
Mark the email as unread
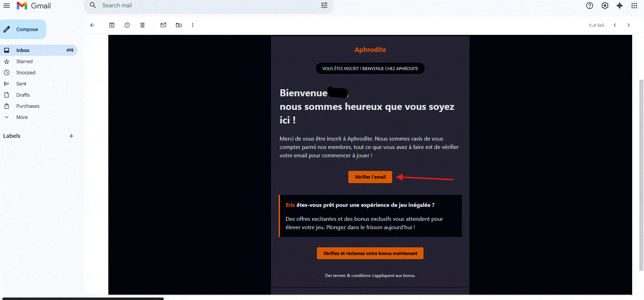coord(163,25)
